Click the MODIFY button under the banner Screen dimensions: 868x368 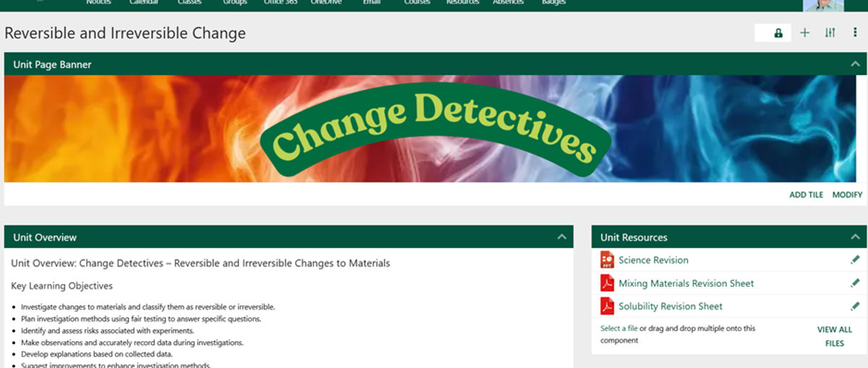847,195
